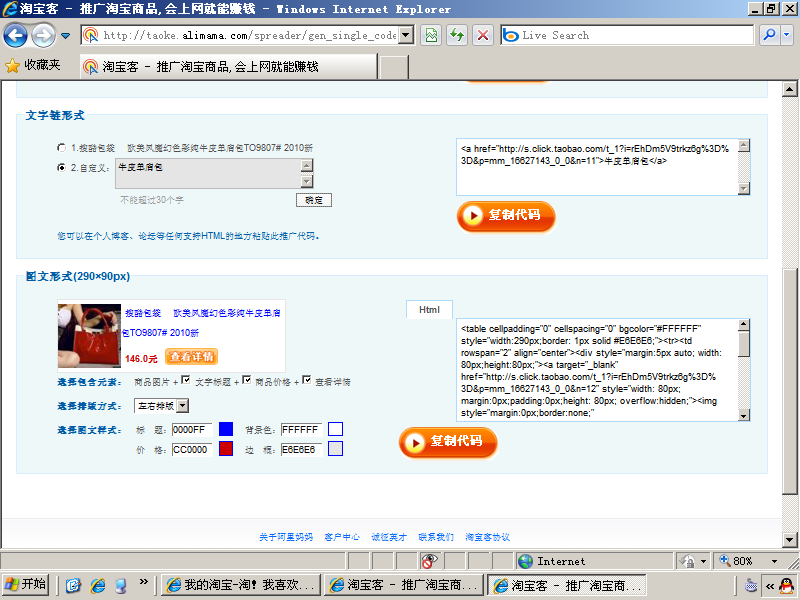The width and height of the screenshot is (800, 600).
Task: Click the orange 查看详情 button
Action: [191, 357]
